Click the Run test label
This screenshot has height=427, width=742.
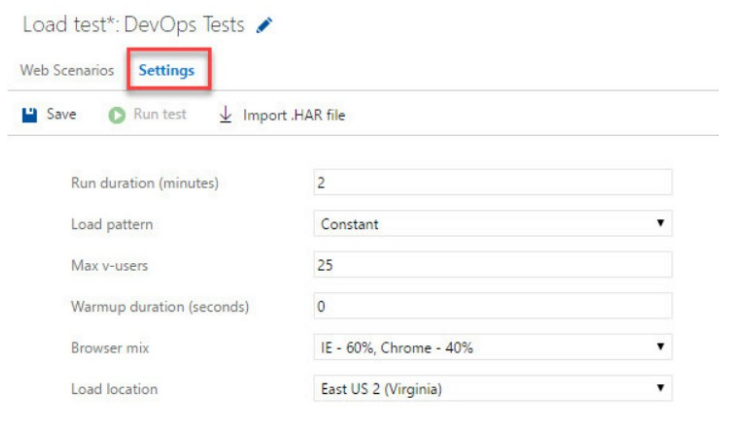pos(160,114)
